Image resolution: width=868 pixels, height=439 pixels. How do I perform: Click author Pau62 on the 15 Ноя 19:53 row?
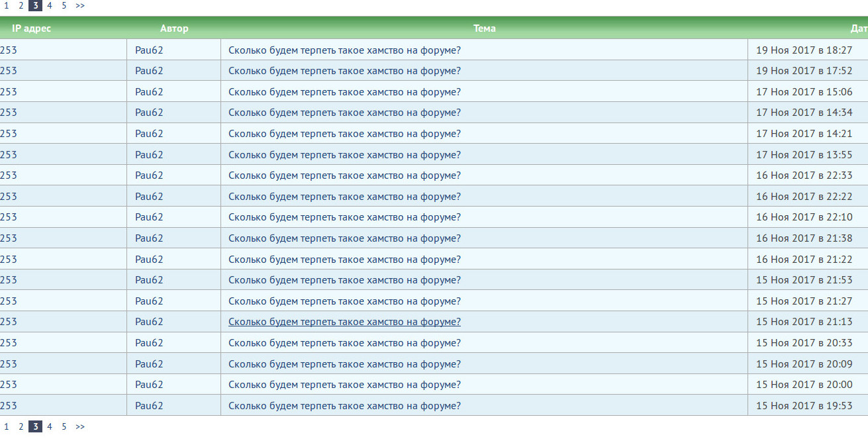click(149, 406)
